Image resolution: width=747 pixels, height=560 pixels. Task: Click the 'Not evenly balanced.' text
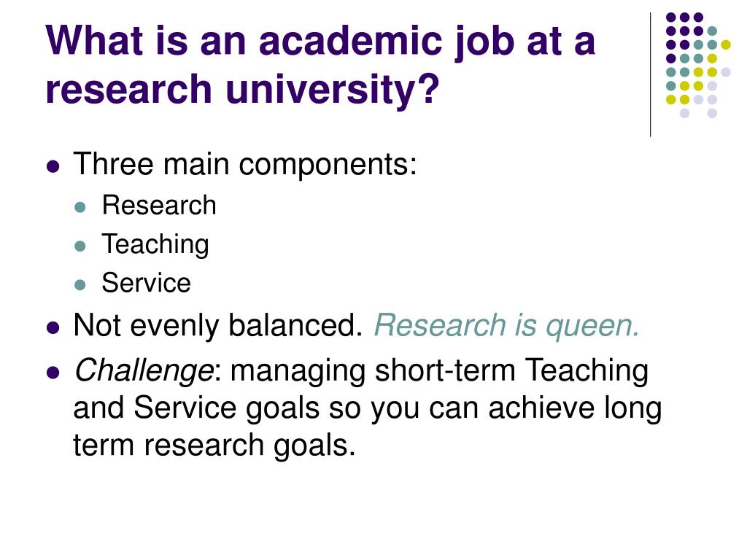(218, 326)
